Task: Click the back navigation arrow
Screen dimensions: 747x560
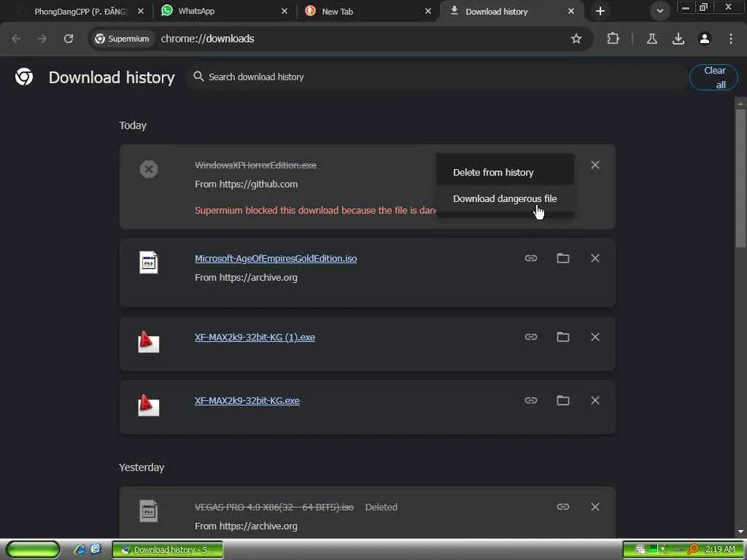Action: 16,39
